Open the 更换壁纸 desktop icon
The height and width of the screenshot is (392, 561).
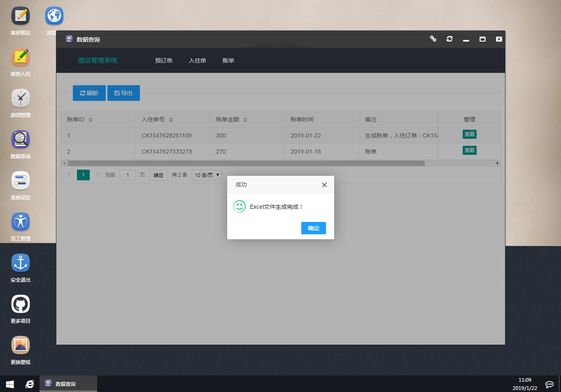[x=21, y=345]
